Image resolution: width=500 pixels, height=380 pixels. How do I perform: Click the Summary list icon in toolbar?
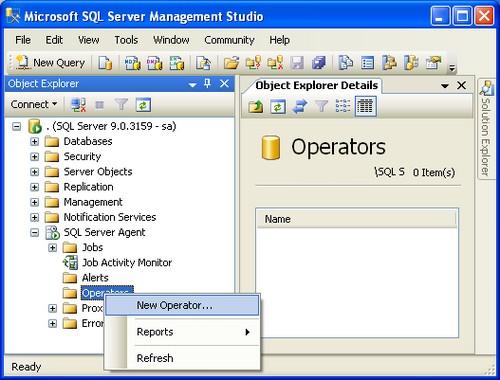click(367, 63)
